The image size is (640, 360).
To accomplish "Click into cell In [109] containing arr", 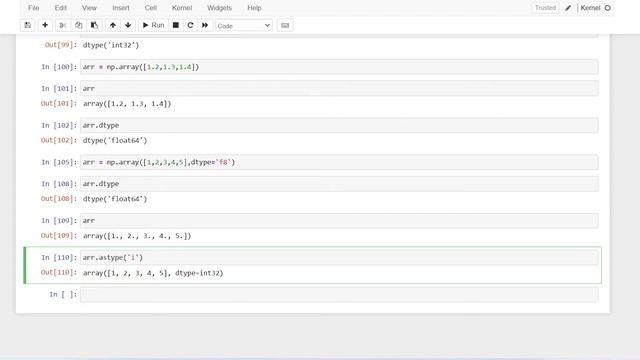I will (339, 220).
